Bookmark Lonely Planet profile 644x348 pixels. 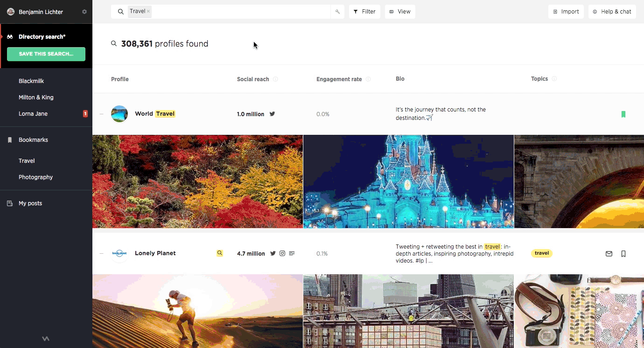tap(623, 254)
